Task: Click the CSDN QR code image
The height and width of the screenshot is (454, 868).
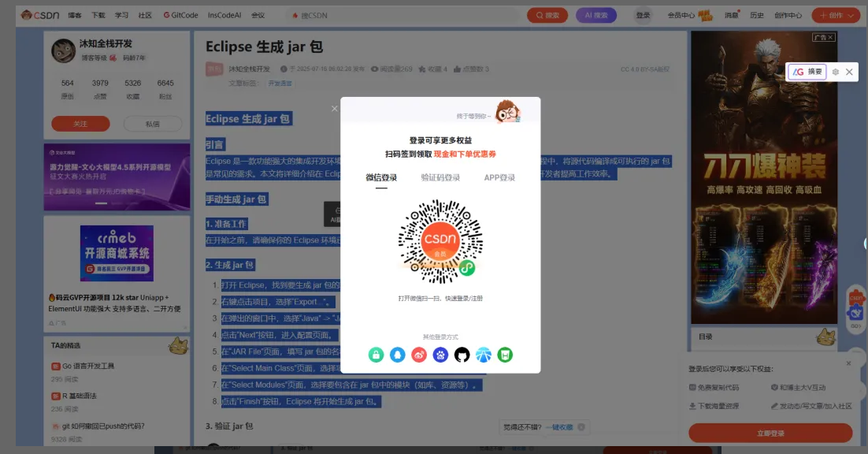Action: point(440,241)
